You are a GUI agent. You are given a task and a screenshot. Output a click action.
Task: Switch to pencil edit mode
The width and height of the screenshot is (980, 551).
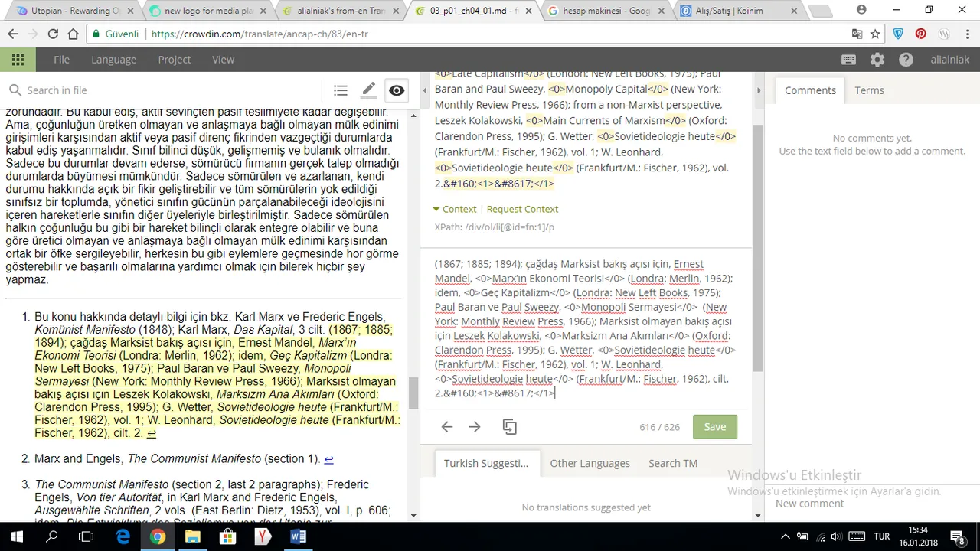368,90
